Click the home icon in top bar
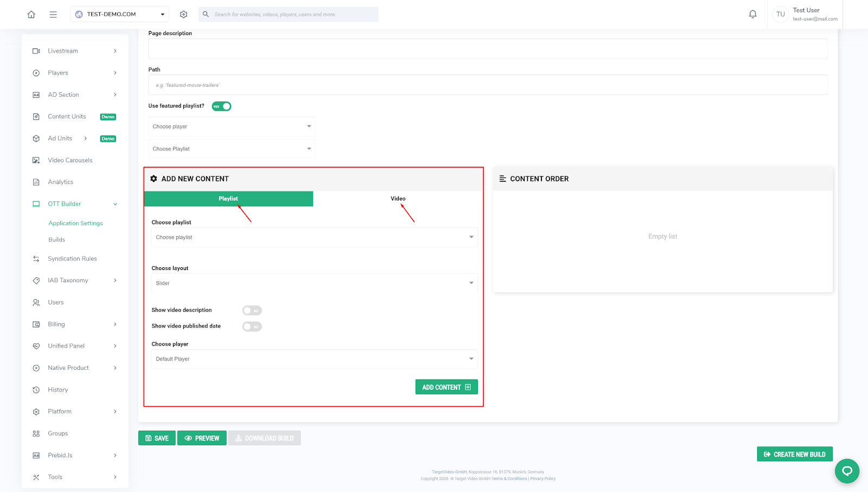868x492 pixels. tap(31, 15)
